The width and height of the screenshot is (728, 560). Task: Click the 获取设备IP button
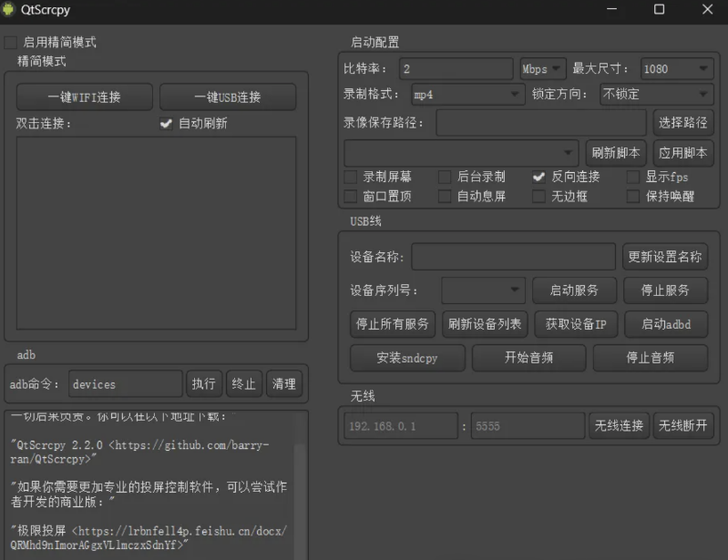(576, 324)
